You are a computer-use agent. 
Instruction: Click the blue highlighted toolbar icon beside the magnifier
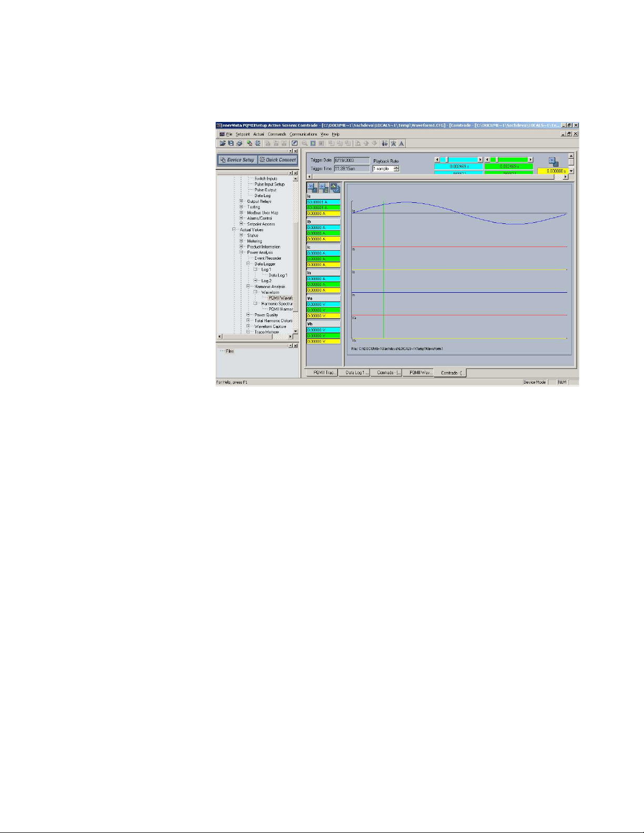(x=313, y=143)
